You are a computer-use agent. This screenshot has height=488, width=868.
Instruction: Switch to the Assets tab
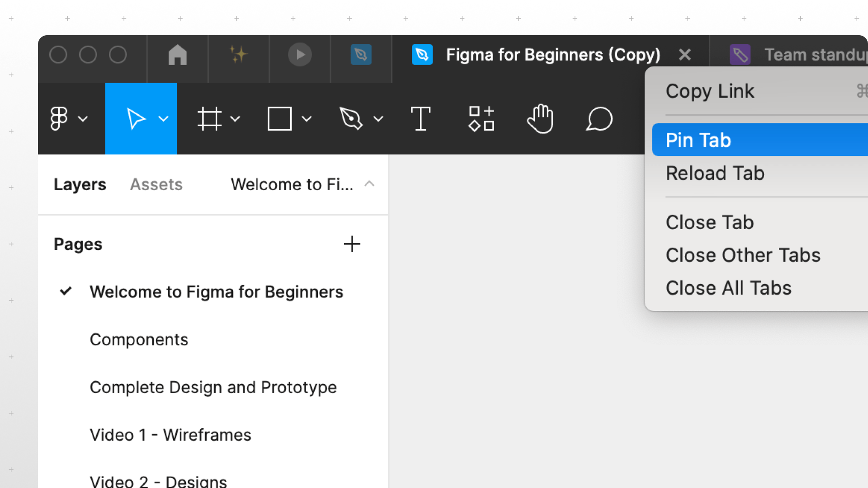coord(156,184)
